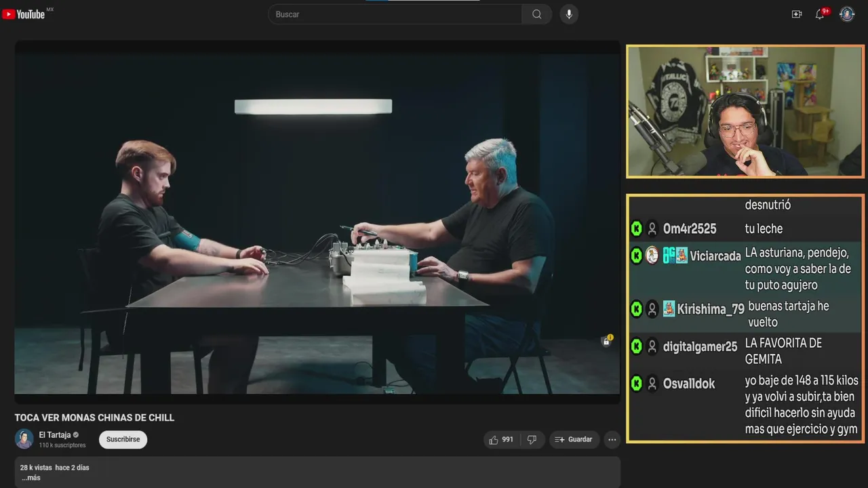
Task: Subscribe with the Suscribirse button
Action: coord(123,440)
